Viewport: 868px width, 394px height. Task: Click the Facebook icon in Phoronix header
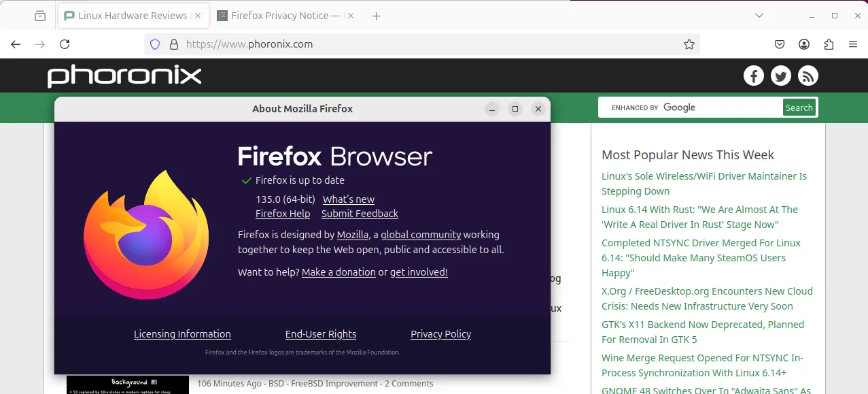[x=753, y=76]
